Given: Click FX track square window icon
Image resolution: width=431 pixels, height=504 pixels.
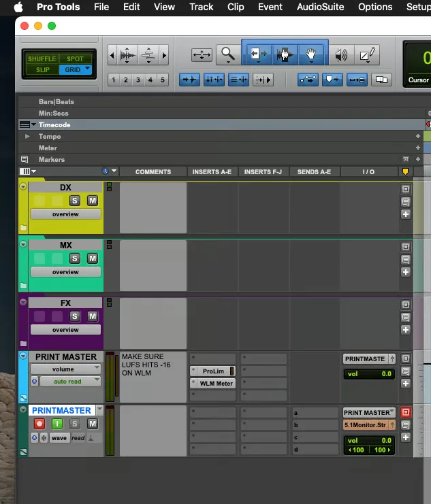Looking at the screenshot, I should 406,305.
